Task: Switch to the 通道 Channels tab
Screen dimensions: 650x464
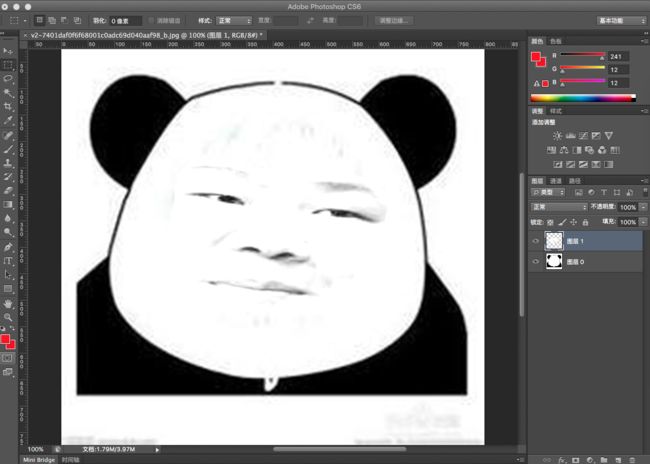Action: tap(555, 181)
